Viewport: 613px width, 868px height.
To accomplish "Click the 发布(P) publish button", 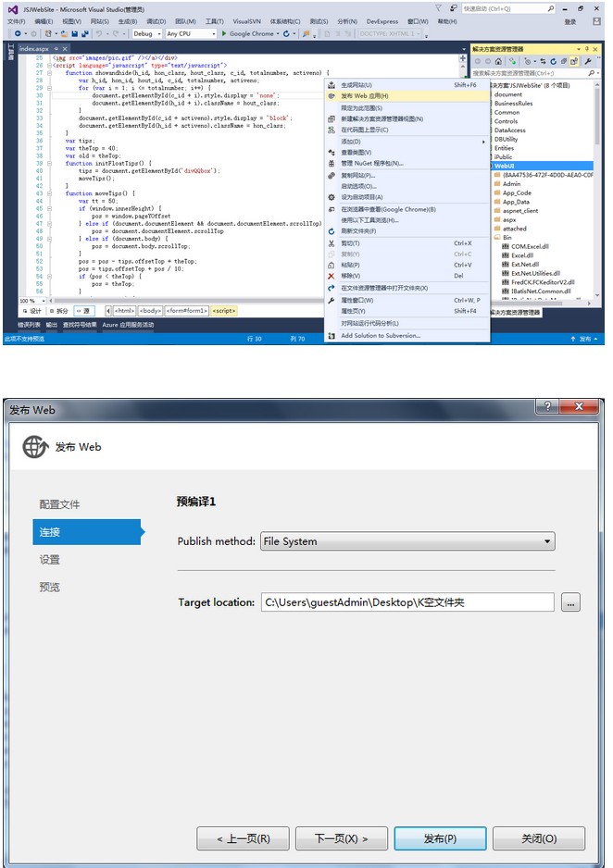I will (x=440, y=838).
